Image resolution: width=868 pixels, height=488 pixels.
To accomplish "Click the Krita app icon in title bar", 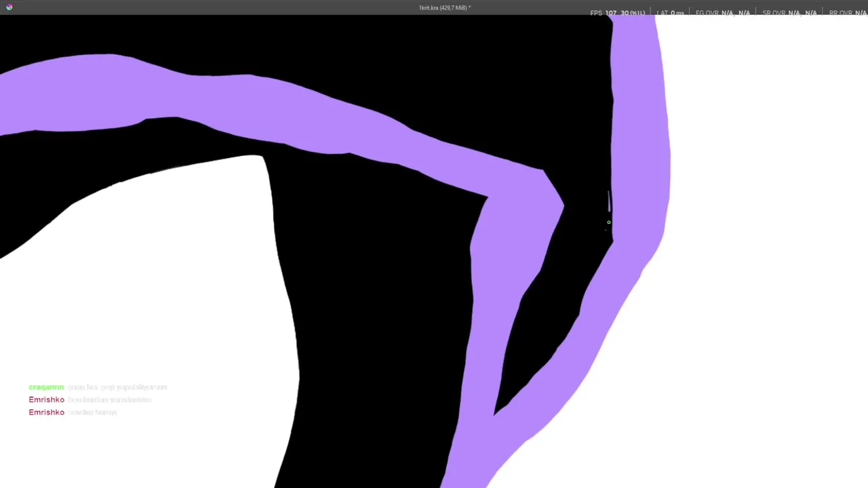I will 9,7.
